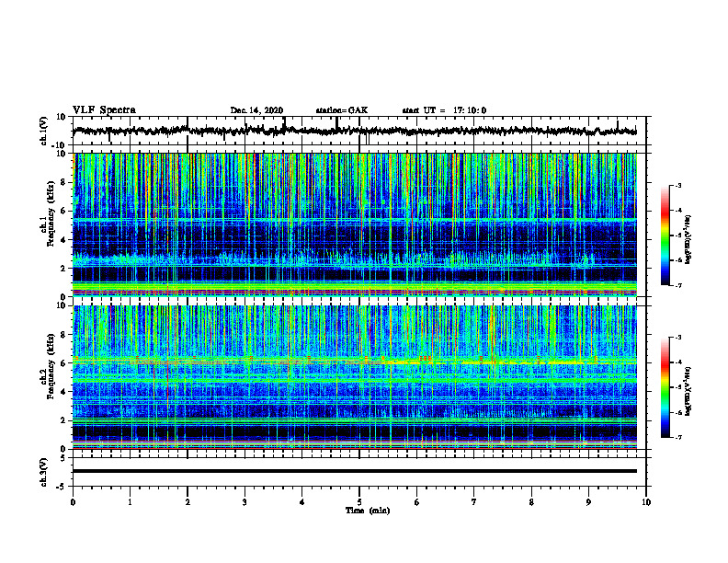Click the ch.3(V) axis label
728x563 pixels.
[x=44, y=472]
